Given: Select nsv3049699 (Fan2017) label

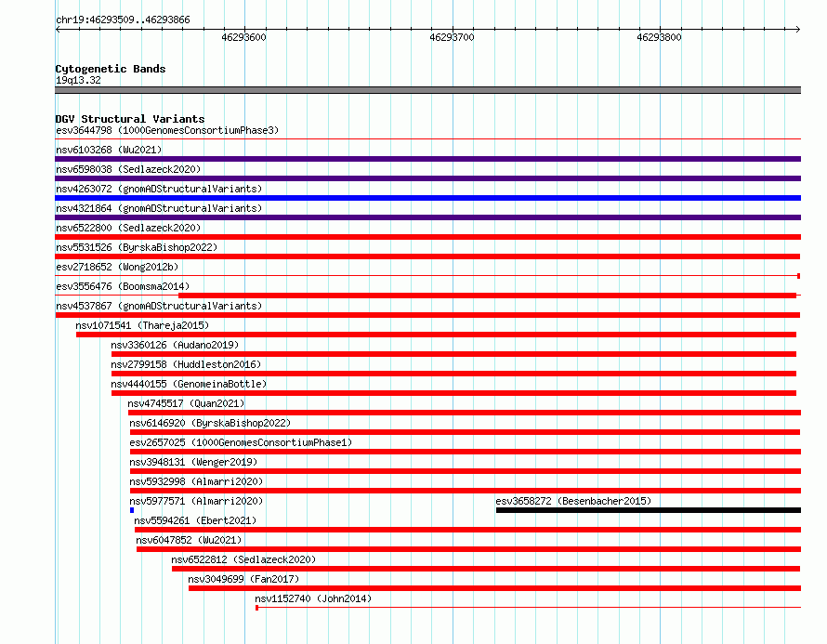Looking at the screenshot, I should click(243, 579).
